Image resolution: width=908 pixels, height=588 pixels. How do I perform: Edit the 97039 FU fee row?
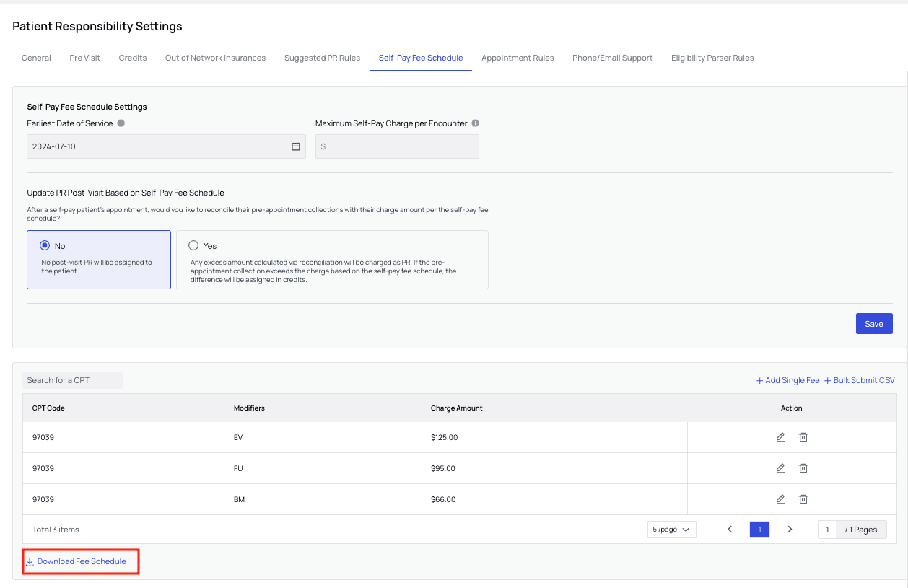coord(780,468)
